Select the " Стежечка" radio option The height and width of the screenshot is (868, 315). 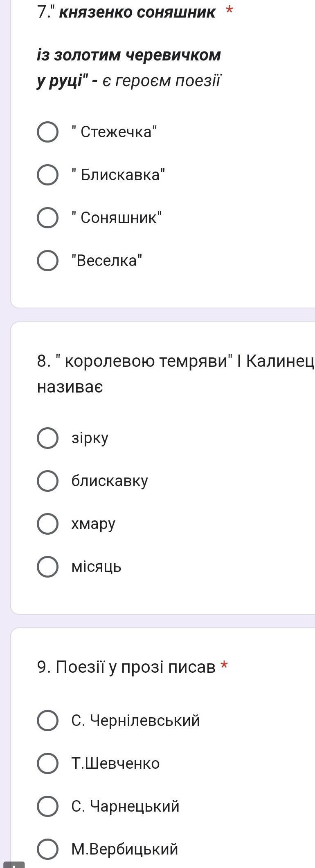click(x=47, y=132)
